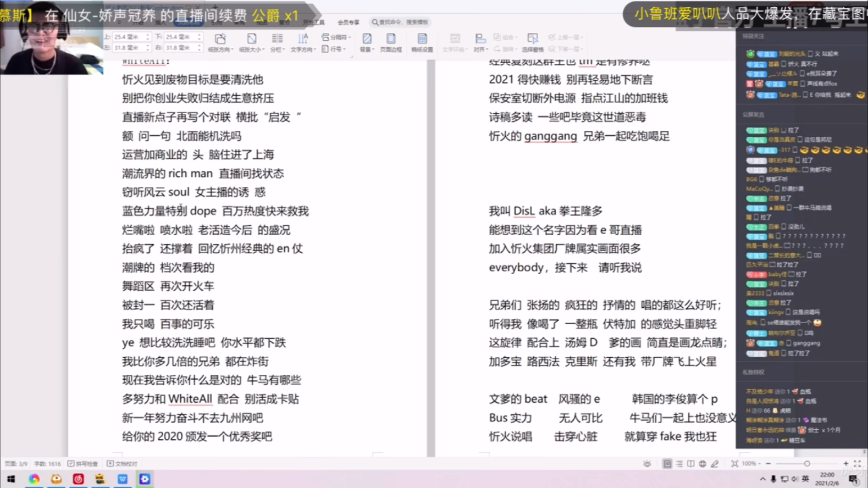Open the developer tools (开发工具) tab
Screen dimensions: 868x488
coord(313,22)
